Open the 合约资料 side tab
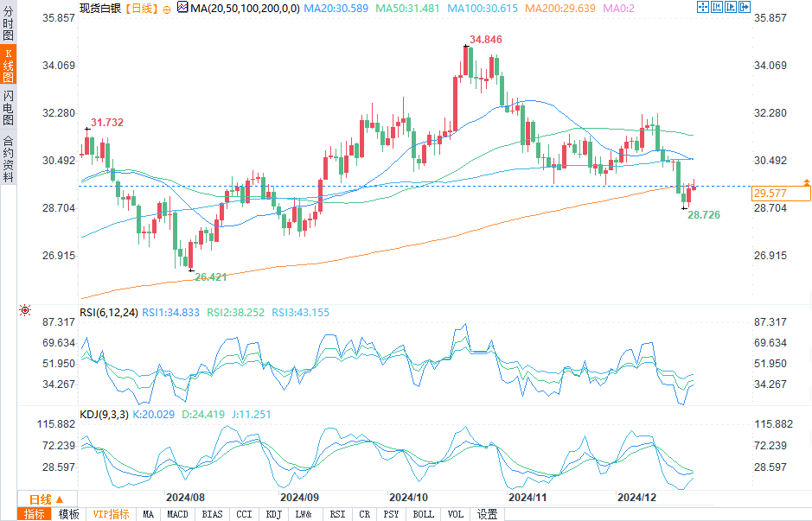Viewport: 812px width, 521px height. coord(9,159)
